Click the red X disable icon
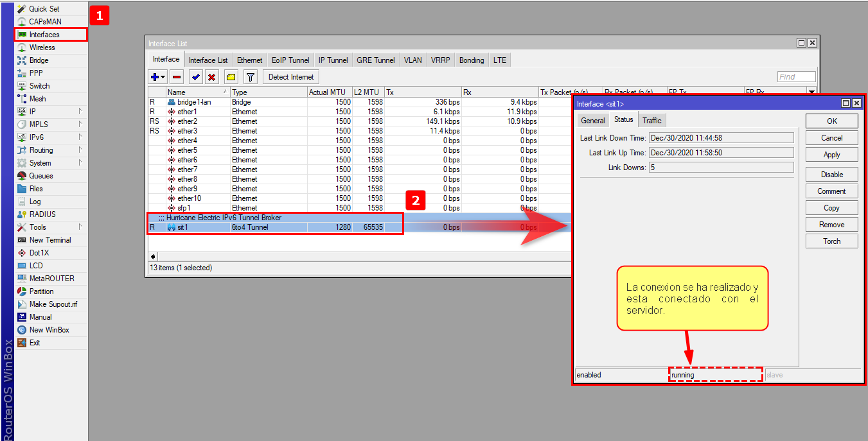Screen dimensions: 868x441 point(211,77)
